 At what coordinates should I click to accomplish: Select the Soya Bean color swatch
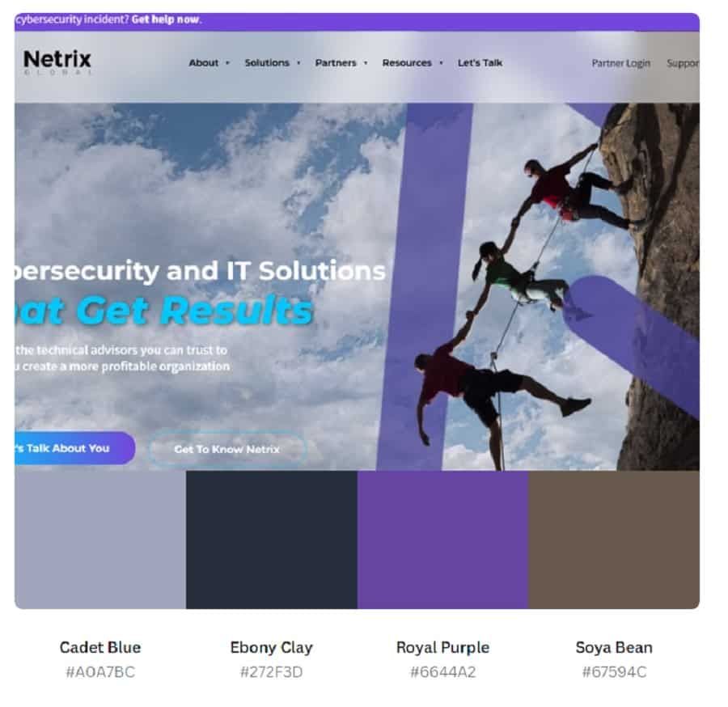(x=614, y=540)
